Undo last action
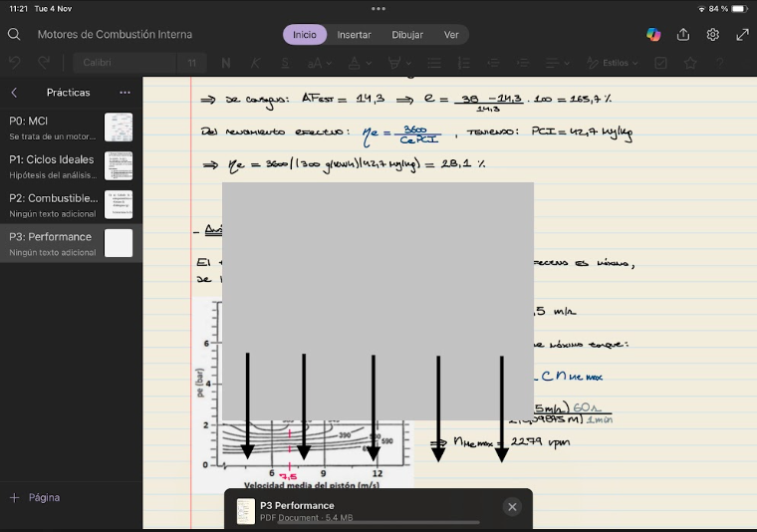This screenshot has height=532, width=757. (x=15, y=63)
